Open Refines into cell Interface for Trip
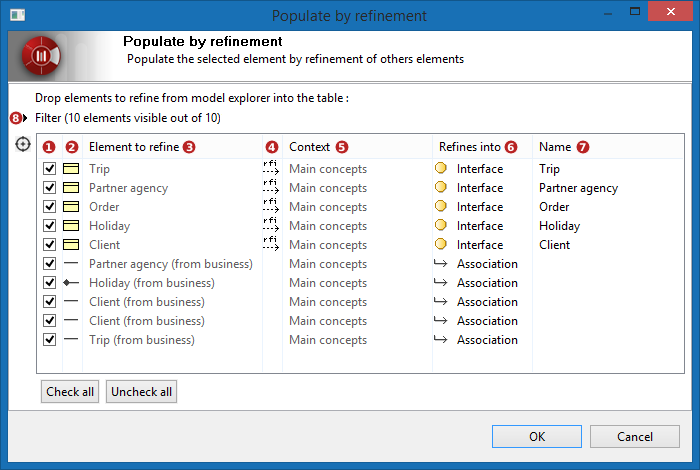 [x=480, y=169]
